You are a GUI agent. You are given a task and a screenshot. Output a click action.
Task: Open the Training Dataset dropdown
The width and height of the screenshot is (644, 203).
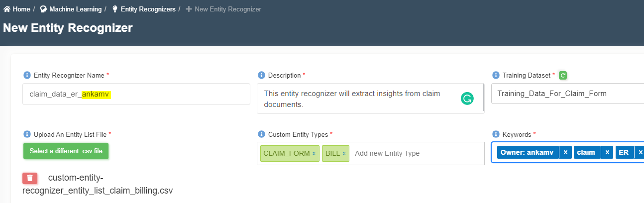click(x=567, y=94)
